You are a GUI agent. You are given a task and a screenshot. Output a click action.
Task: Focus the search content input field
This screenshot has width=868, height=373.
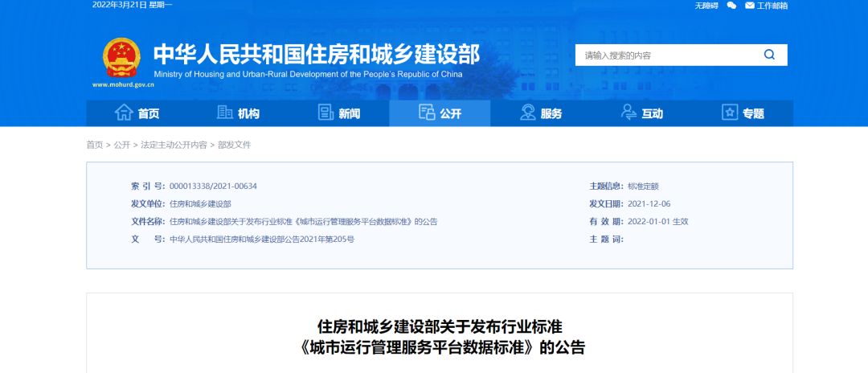pos(667,55)
